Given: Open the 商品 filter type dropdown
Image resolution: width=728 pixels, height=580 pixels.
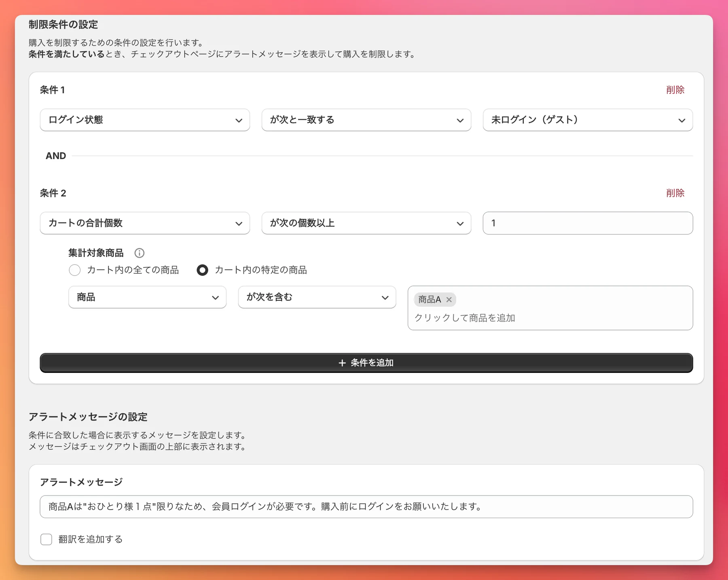Looking at the screenshot, I should tap(147, 297).
